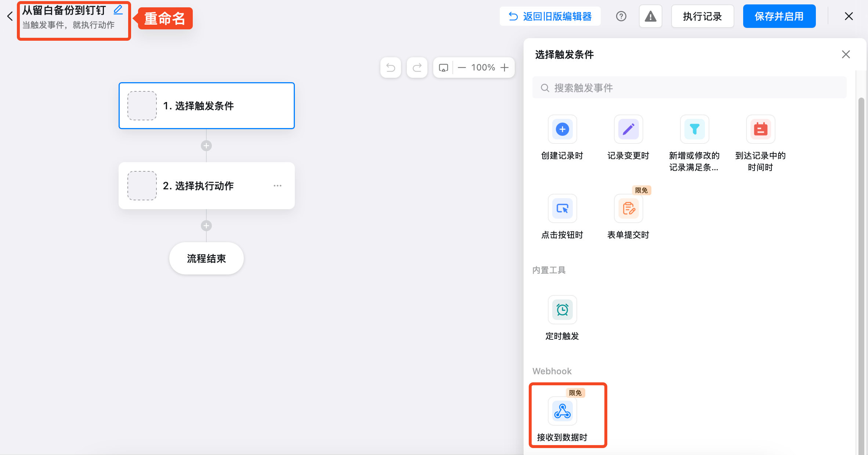Open help via question mark icon
This screenshot has width=868, height=455.
point(621,16)
